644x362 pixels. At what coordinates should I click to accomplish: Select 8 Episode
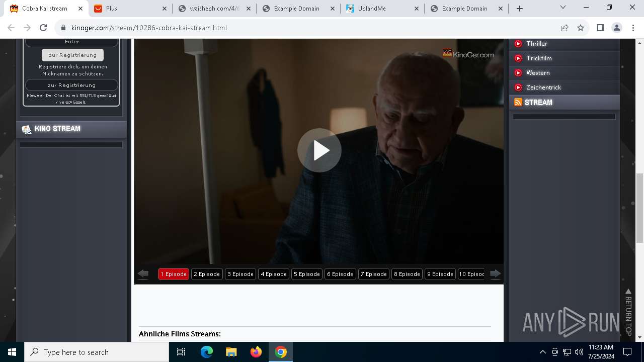coord(407,274)
